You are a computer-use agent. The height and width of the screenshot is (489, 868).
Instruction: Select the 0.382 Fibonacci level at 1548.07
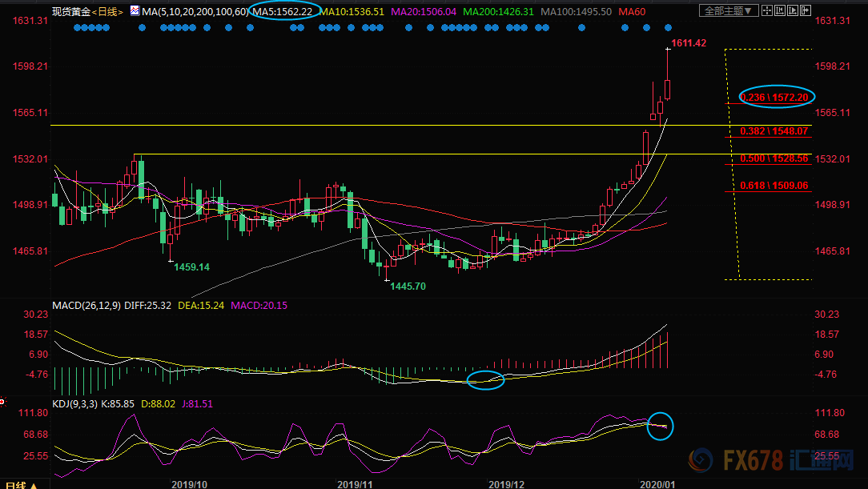775,130
